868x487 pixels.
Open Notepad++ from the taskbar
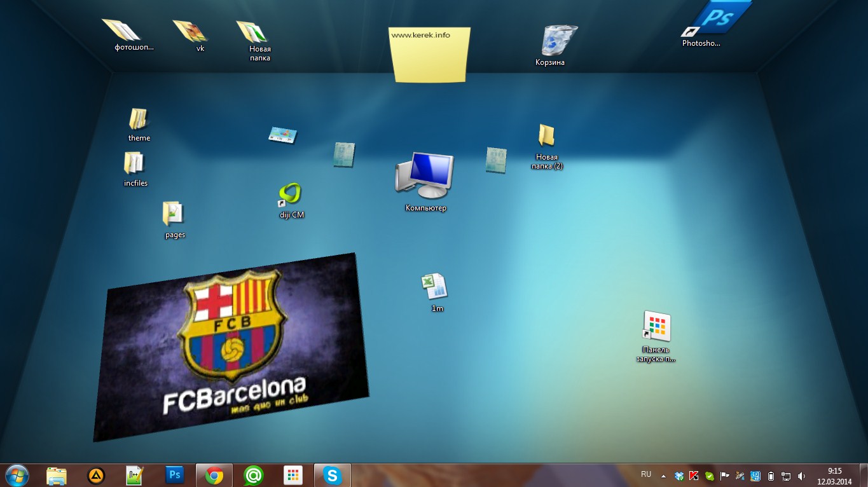(135, 475)
